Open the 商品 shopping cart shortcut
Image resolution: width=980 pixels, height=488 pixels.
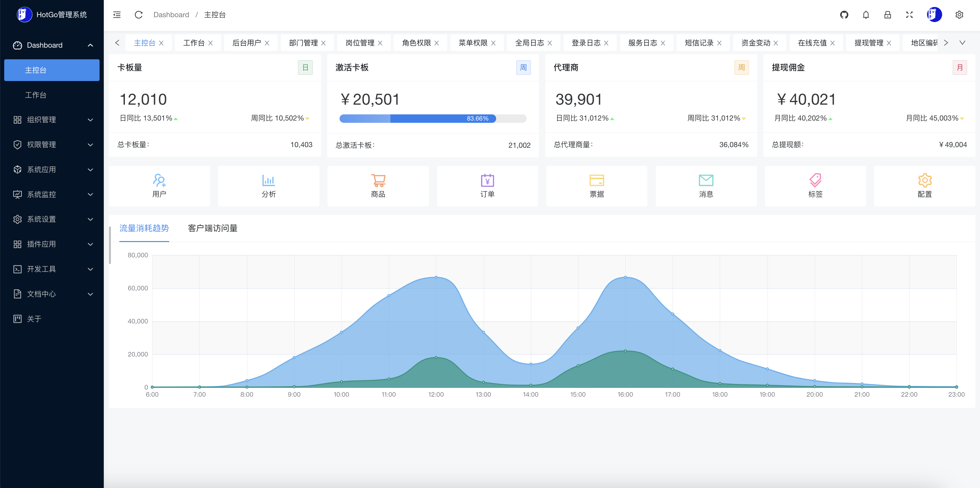[x=378, y=186]
